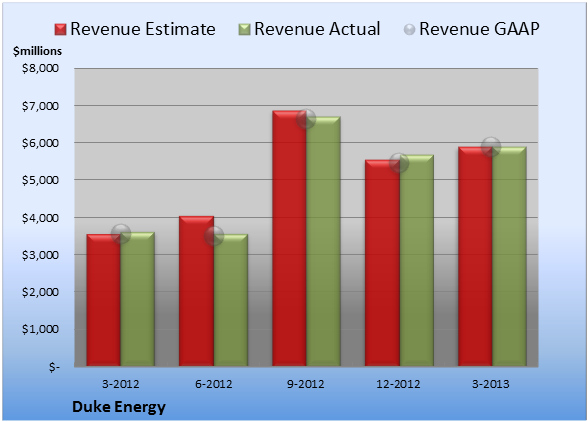Screen dimensions: 588x422
Task: Select the red estimate bar for 12-2012
Action: 382,263
